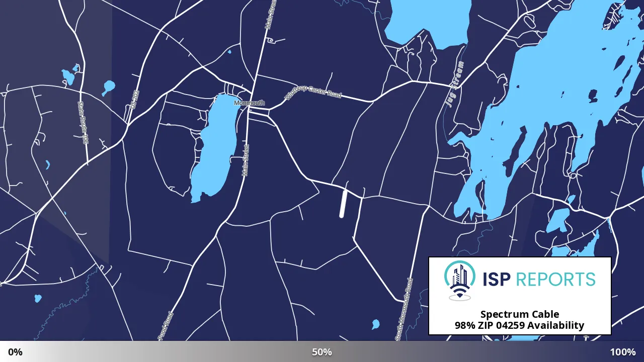Click the Jug Stream label
Screen dimensions: 644x362
[454, 83]
